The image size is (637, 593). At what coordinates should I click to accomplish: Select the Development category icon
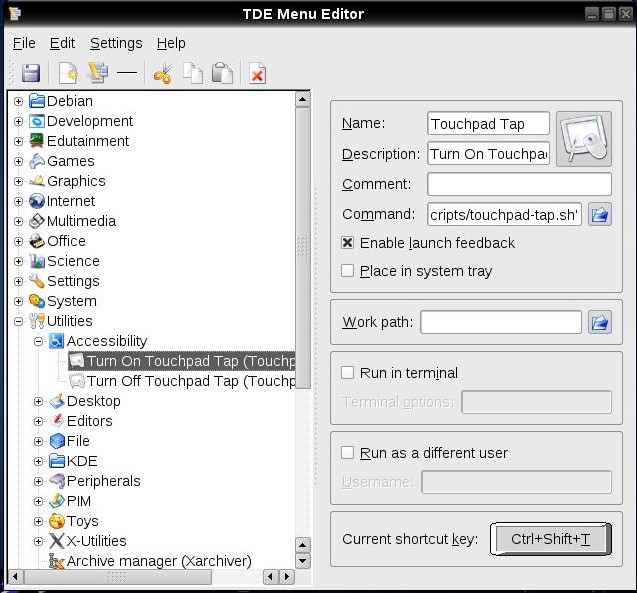click(x=37, y=121)
